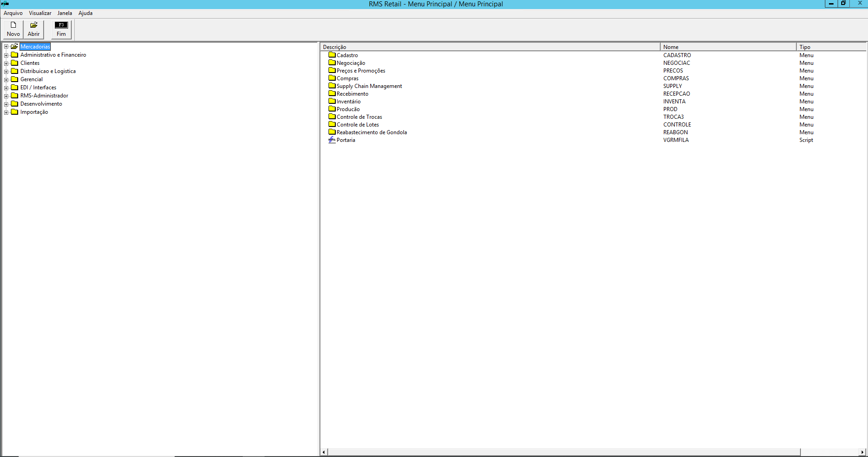Click the Distribuicao e Logistica folder icon

15,71
